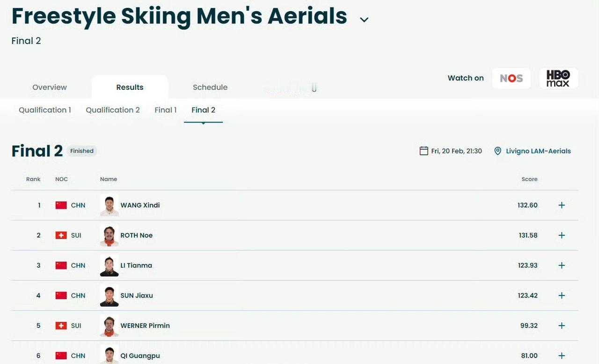Image resolution: width=599 pixels, height=364 pixels.
Task: Open the HBO Max logo
Action: pyautogui.click(x=558, y=78)
